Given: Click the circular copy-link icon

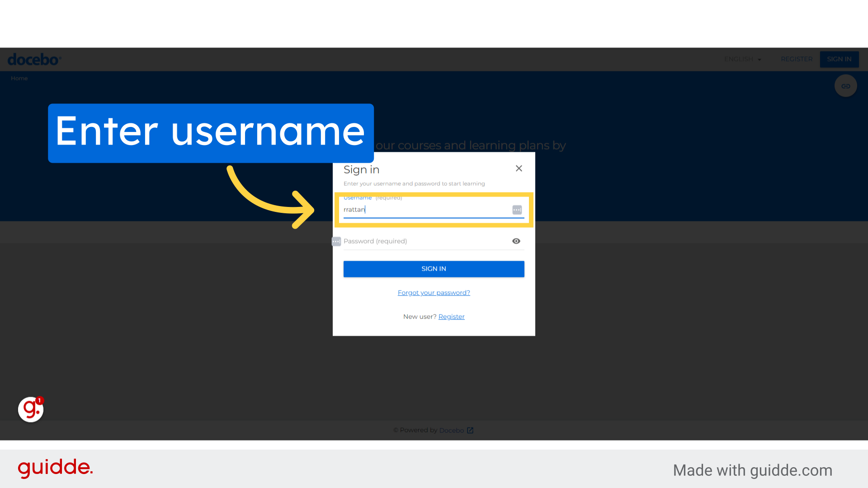Looking at the screenshot, I should click(x=845, y=85).
